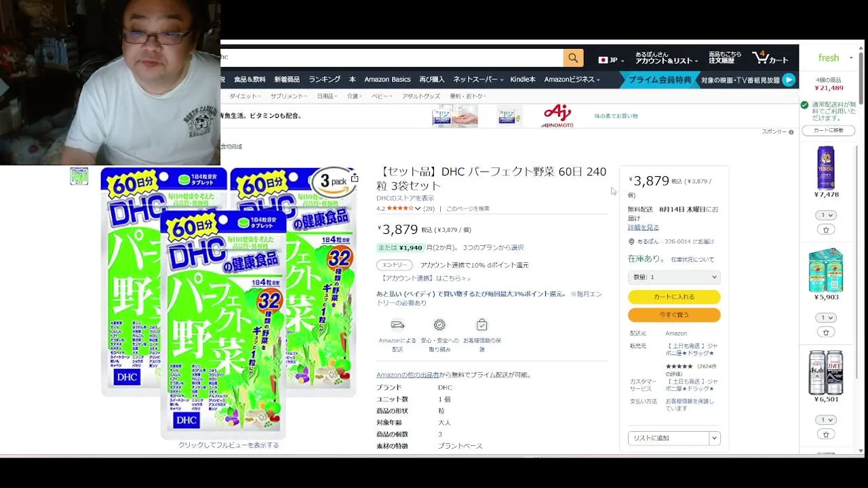Click 3つのプランから選択 link

click(493, 247)
